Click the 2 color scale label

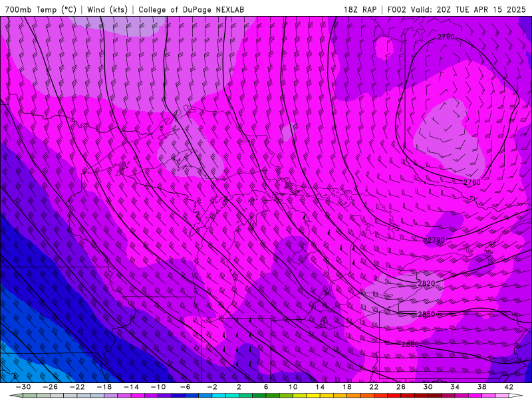tap(239, 387)
